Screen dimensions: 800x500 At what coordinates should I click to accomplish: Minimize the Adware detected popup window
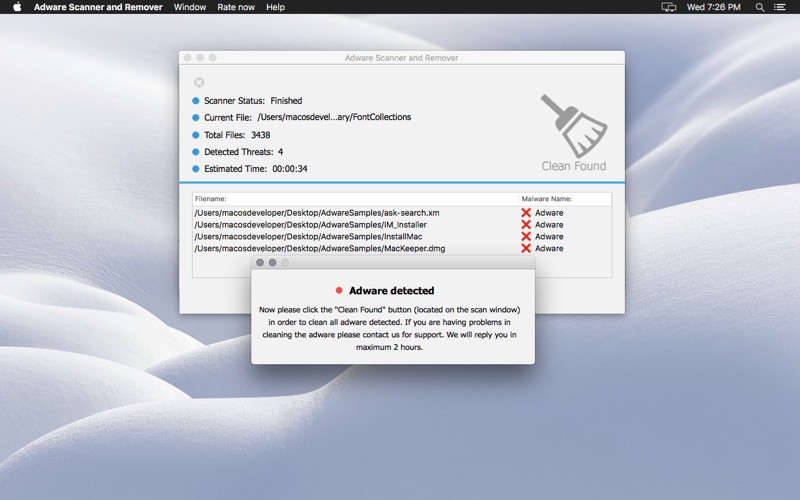tap(272, 262)
